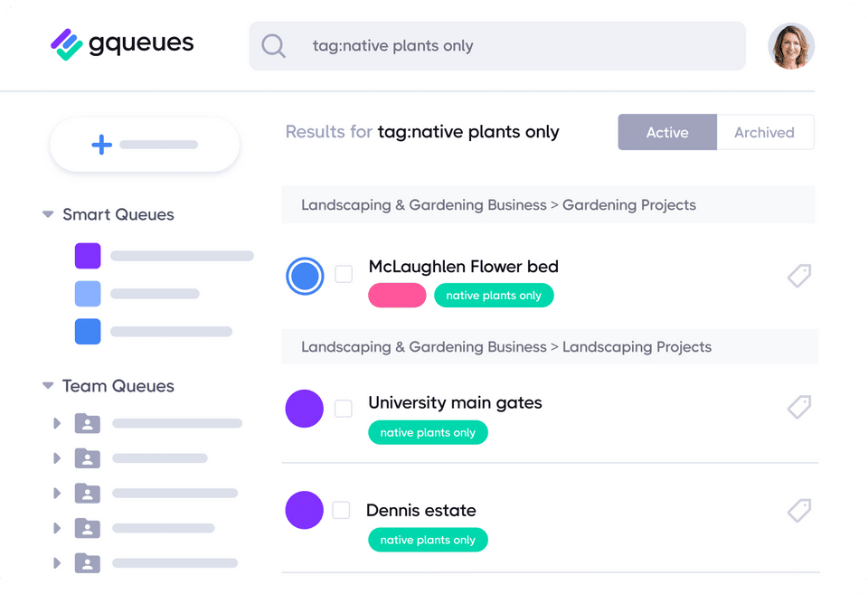The width and height of the screenshot is (868, 603).
Task: Switch to the Archived tab
Action: 764,132
